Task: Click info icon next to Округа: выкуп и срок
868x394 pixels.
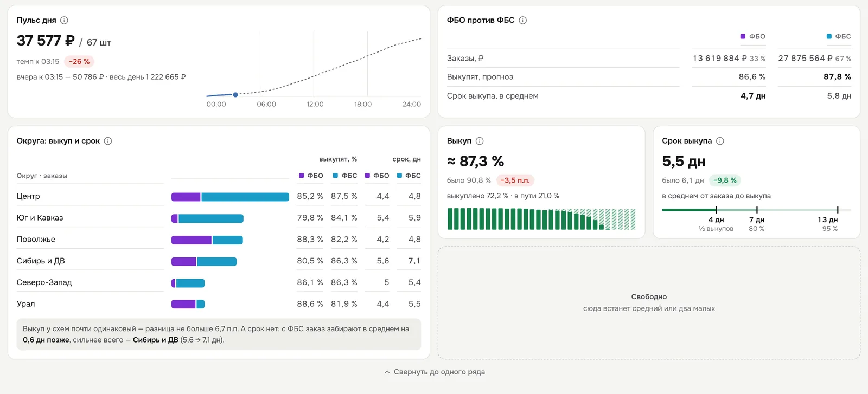Action: click(x=108, y=141)
